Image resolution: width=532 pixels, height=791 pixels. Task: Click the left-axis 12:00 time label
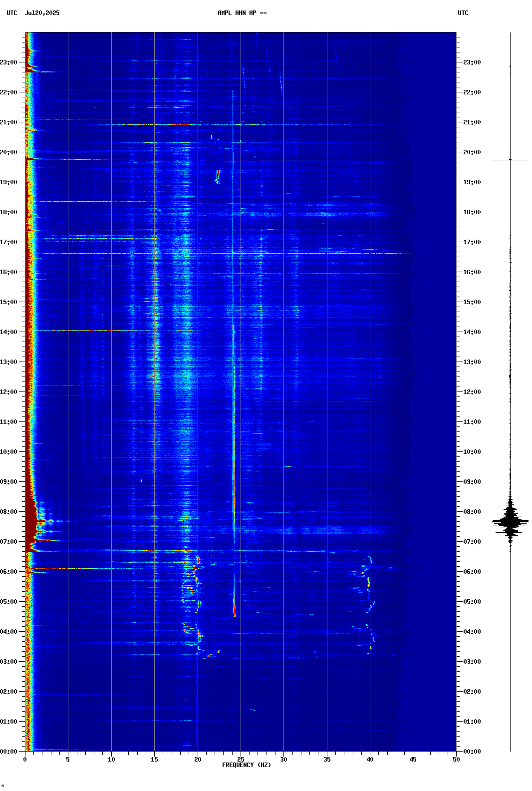tap(9, 392)
